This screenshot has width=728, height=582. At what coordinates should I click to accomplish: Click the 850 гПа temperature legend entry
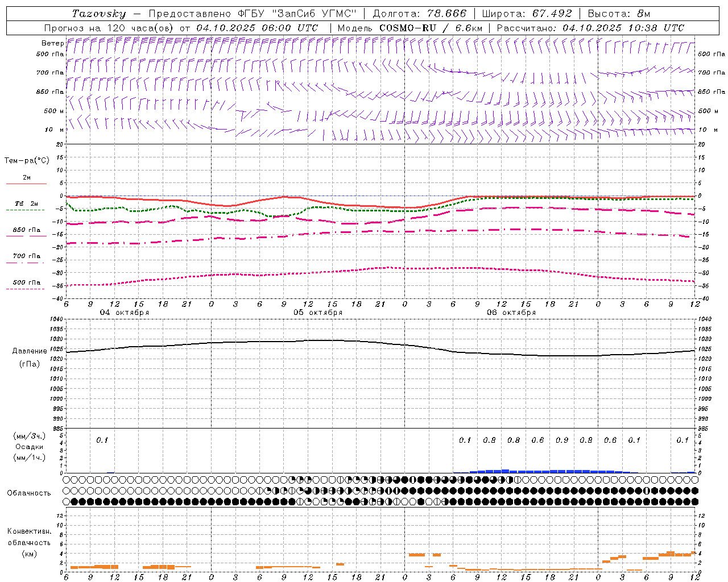click(26, 230)
